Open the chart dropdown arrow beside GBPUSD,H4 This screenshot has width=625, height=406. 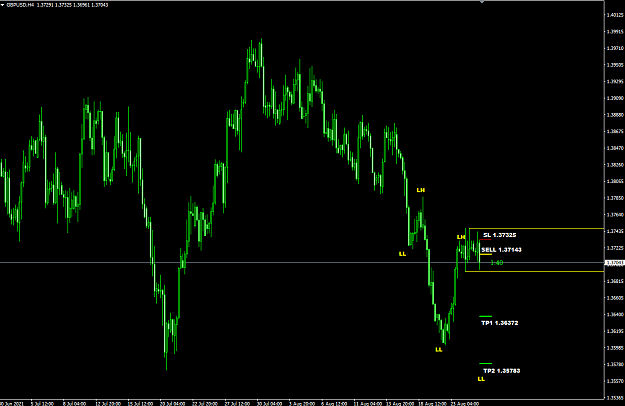click(2, 5)
